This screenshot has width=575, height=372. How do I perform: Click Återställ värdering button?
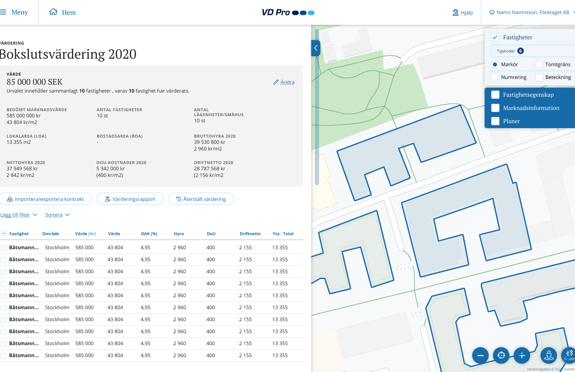pos(201,199)
